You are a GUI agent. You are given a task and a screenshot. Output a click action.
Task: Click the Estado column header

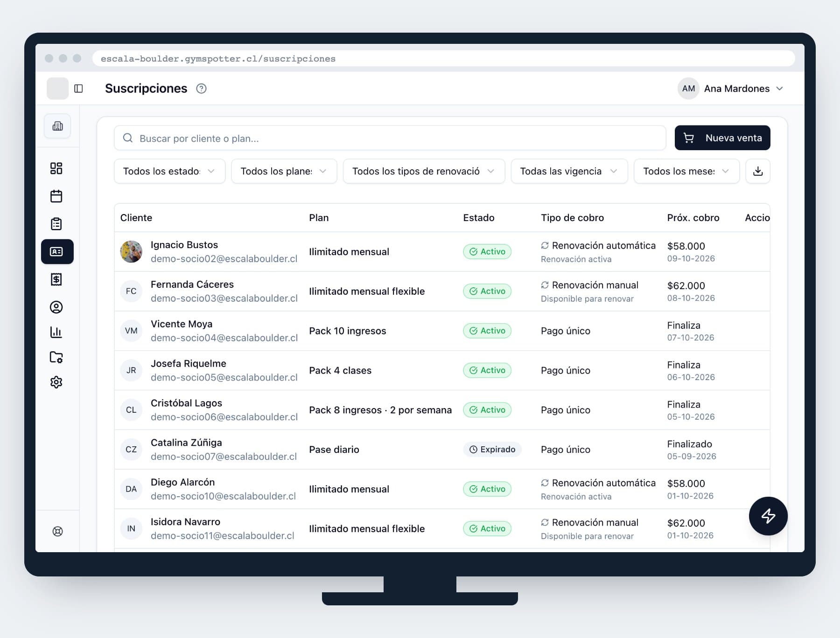(478, 218)
